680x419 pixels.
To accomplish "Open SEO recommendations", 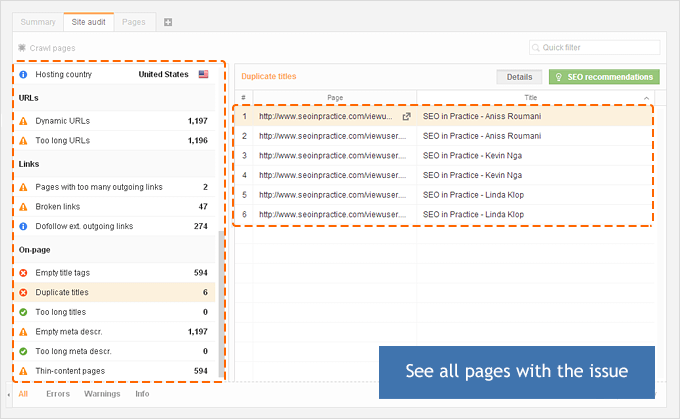I will coord(603,76).
